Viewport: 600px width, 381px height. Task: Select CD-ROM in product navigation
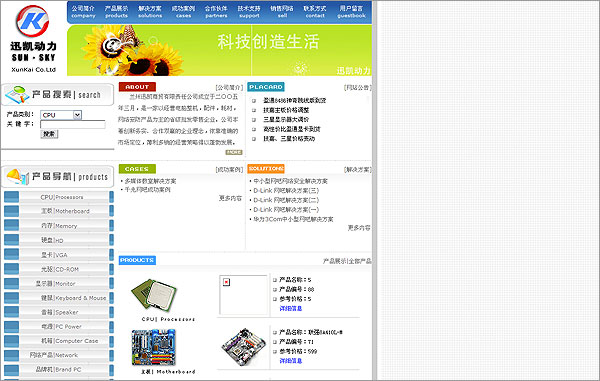point(59,269)
